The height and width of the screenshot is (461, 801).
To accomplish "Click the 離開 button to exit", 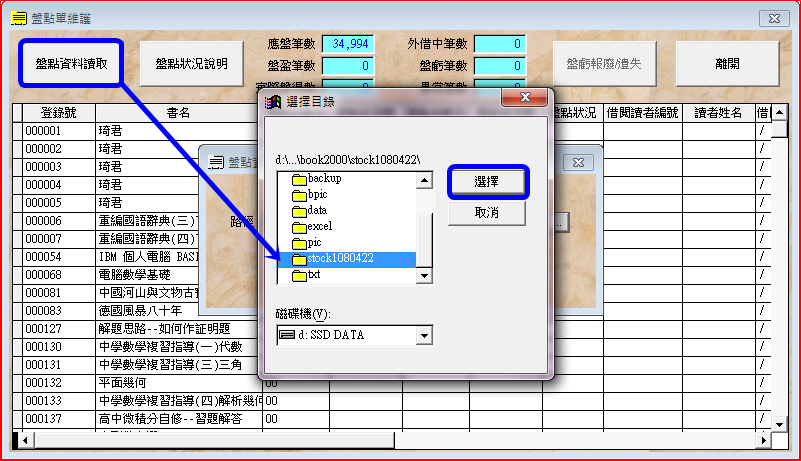I will tap(727, 63).
